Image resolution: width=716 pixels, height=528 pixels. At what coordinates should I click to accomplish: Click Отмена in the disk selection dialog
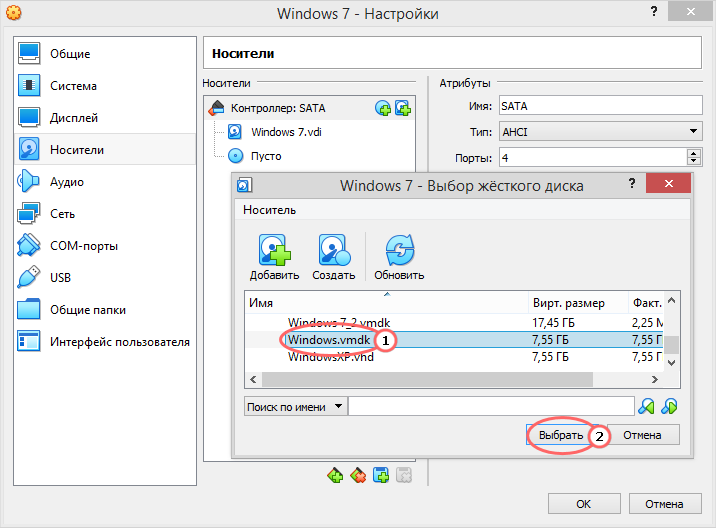point(642,435)
